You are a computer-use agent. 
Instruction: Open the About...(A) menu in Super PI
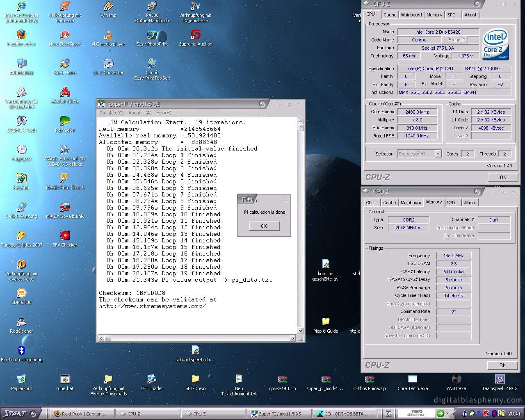140,113
